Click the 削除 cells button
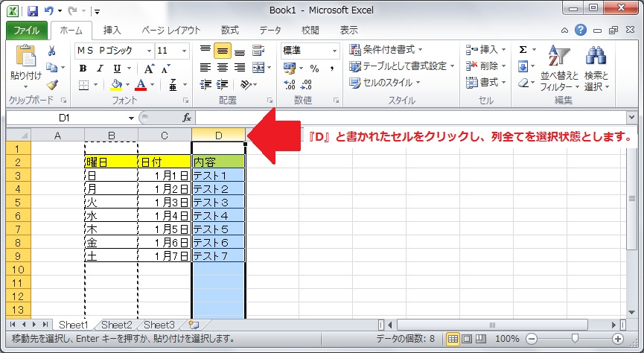 coord(486,66)
